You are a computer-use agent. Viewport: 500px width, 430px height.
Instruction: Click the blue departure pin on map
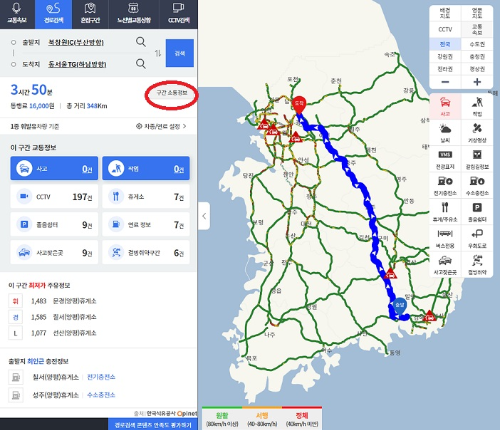click(x=399, y=306)
